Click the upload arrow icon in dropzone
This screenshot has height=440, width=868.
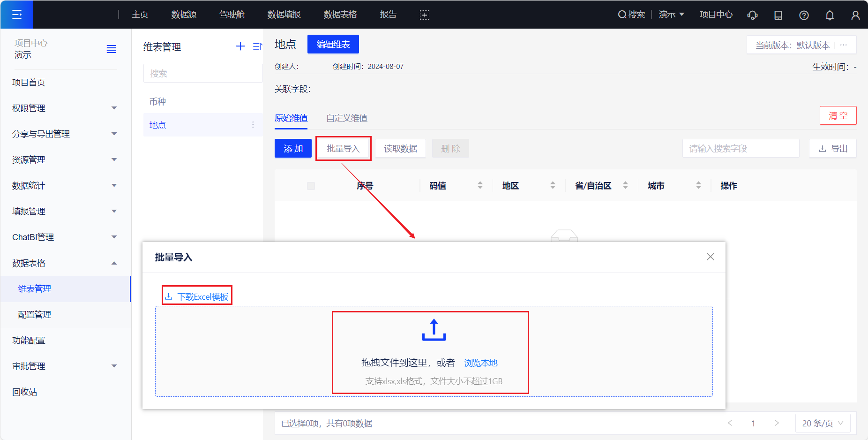pos(434,330)
